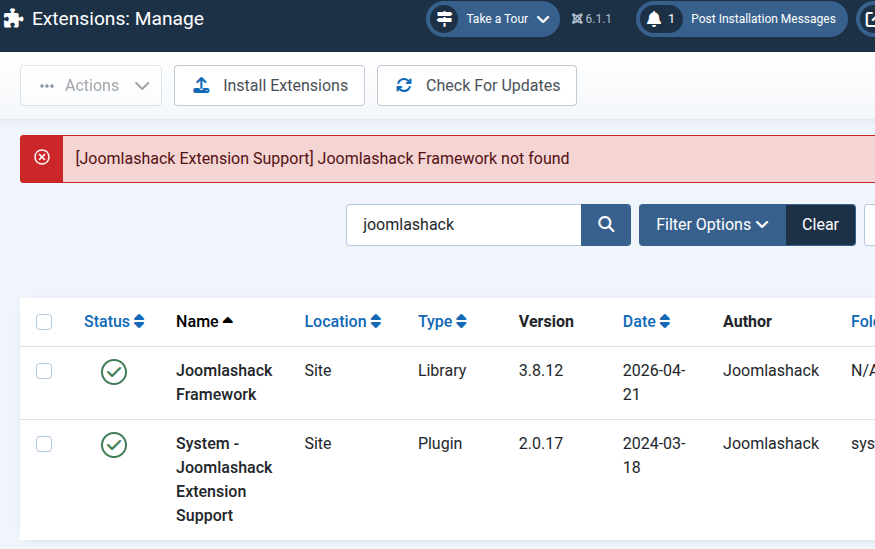The image size is (875, 549).
Task: Click the Take a Tour signpost icon
Action: tap(444, 19)
